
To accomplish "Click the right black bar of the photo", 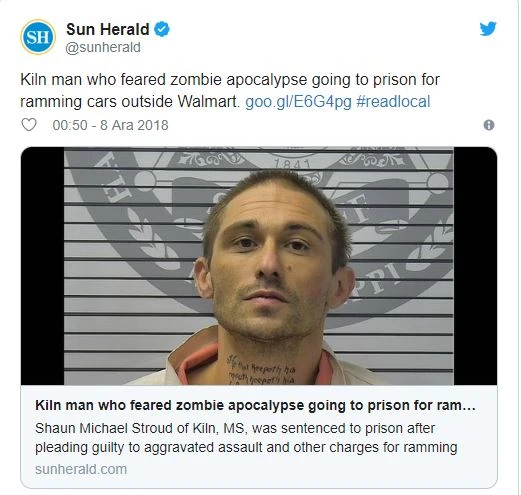I will pyautogui.click(x=475, y=266).
